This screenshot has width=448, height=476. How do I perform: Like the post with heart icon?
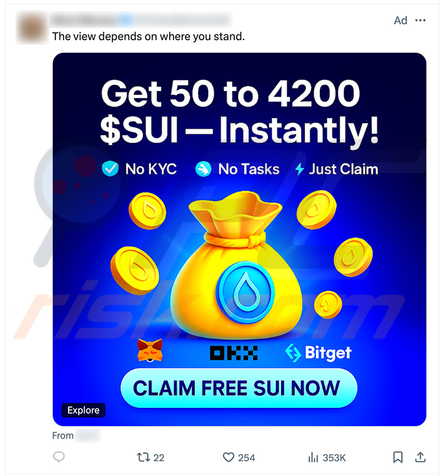click(229, 457)
